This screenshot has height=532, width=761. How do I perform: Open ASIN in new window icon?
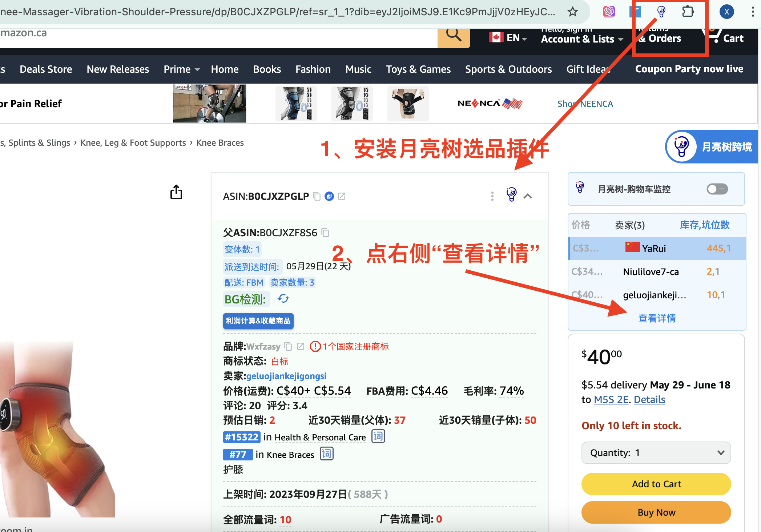342,196
